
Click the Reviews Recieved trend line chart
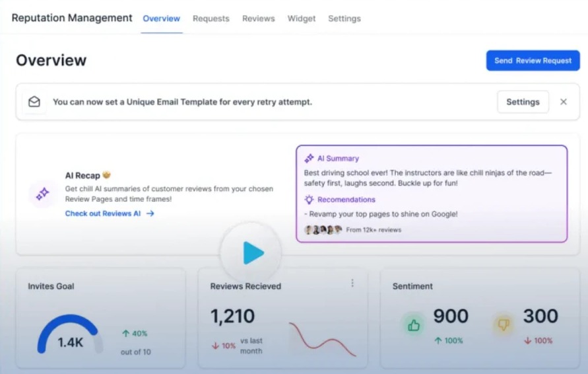click(x=323, y=339)
